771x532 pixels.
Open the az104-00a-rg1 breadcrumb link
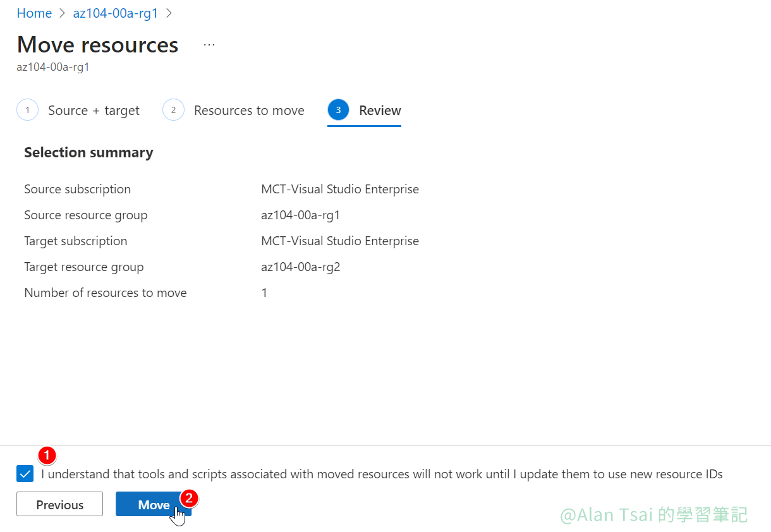(x=116, y=13)
